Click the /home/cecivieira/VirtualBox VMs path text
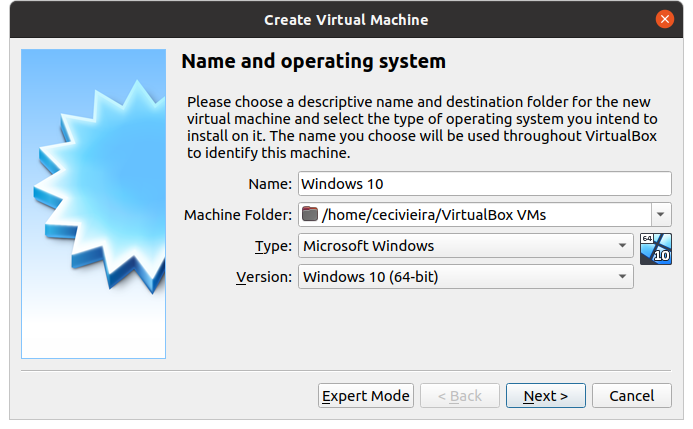The image size is (693, 429). [x=434, y=215]
